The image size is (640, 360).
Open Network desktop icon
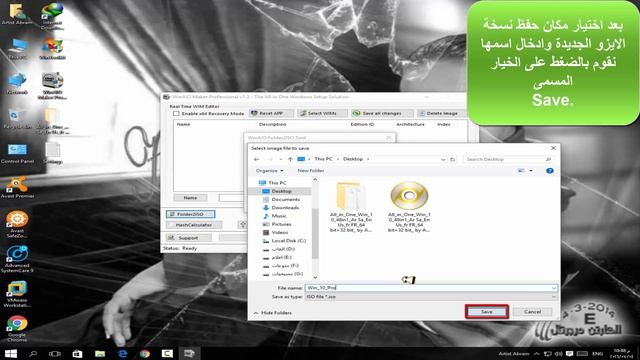click(x=17, y=84)
